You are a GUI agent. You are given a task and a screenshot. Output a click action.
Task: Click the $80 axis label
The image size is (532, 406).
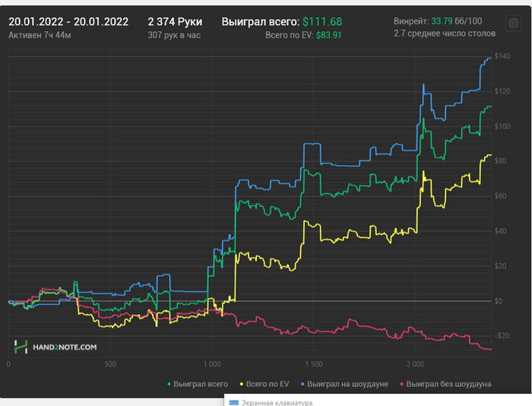tap(500, 161)
